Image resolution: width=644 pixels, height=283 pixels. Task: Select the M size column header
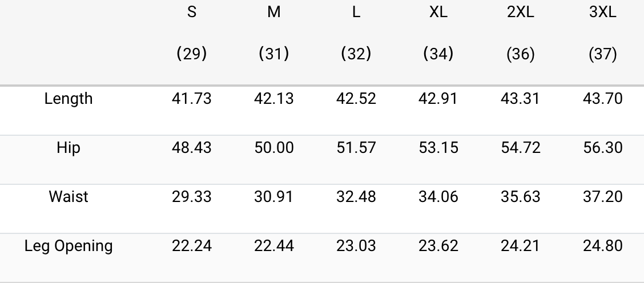point(274,13)
